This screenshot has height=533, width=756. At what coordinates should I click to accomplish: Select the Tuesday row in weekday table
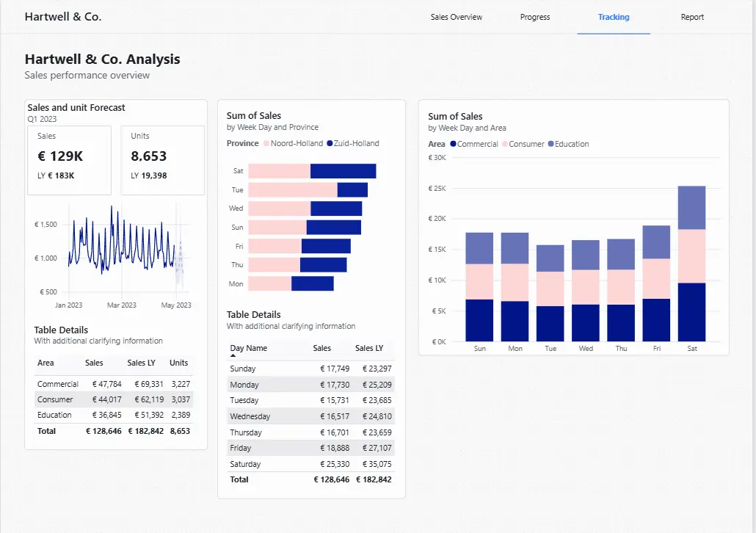[311, 400]
